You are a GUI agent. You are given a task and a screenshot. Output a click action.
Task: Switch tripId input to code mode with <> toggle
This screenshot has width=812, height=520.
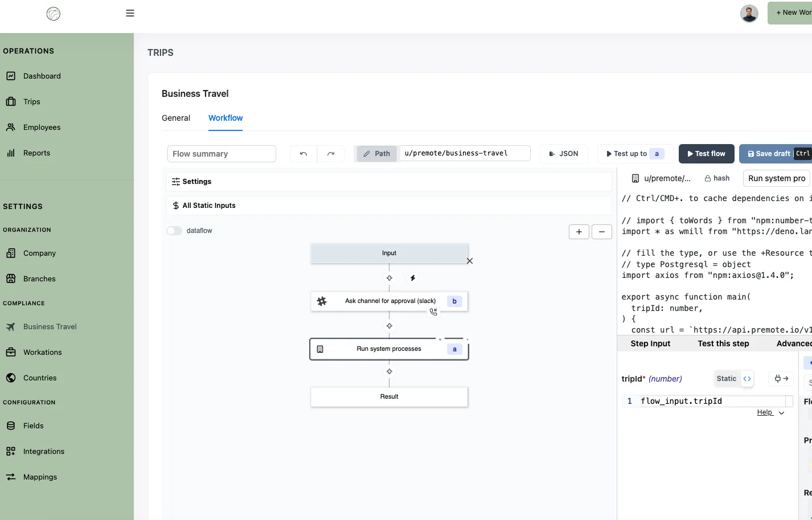point(747,378)
